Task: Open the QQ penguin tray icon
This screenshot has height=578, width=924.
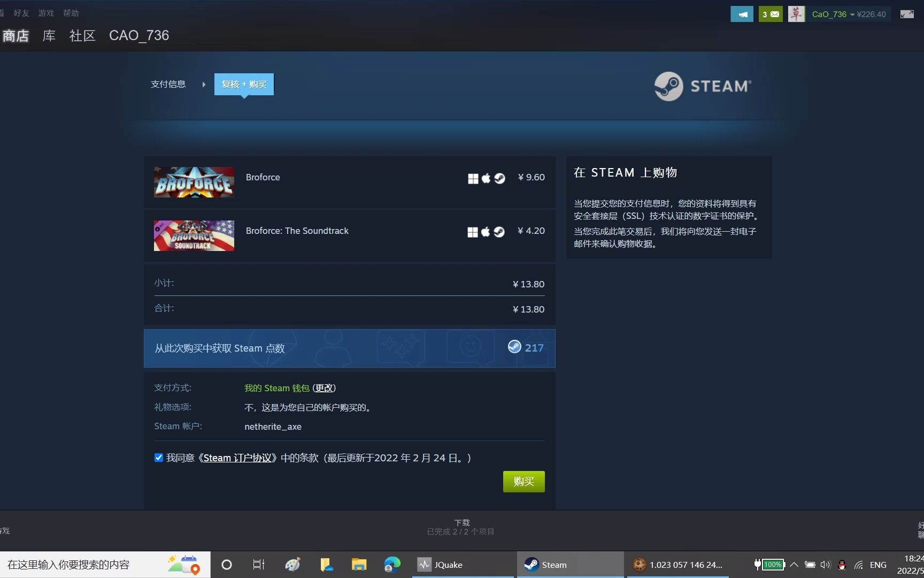Action: (x=842, y=565)
